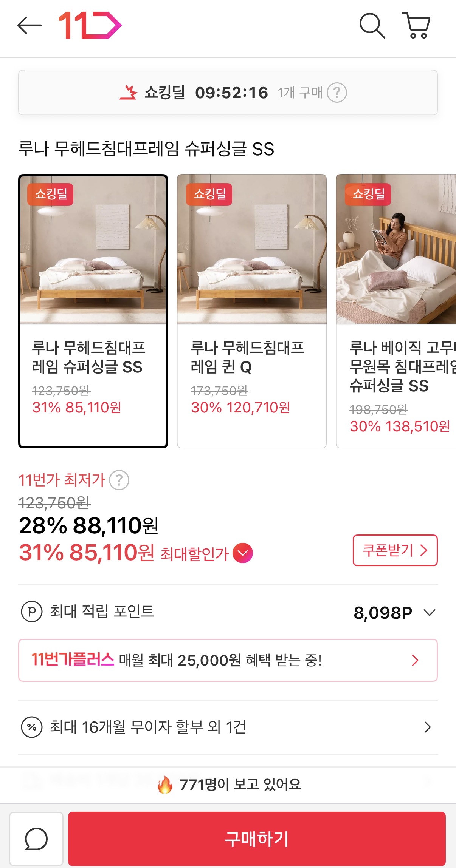Image resolution: width=456 pixels, height=868 pixels.
Task: Open the search magnifier icon
Action: pos(372,26)
